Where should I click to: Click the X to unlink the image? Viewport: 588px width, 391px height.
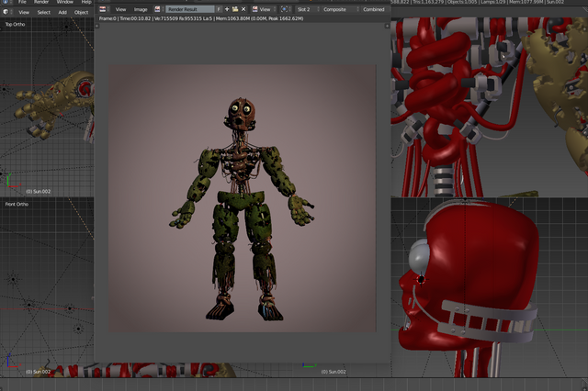[243, 9]
